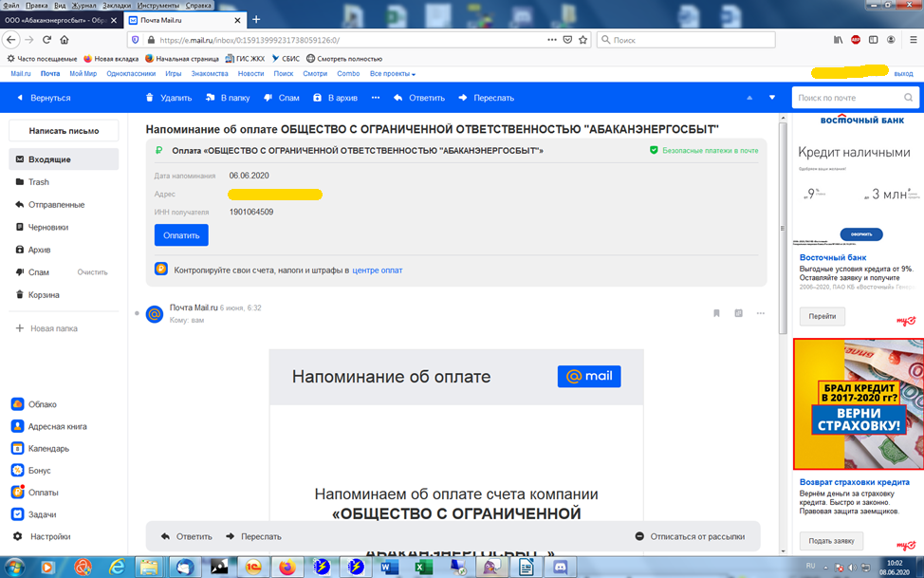Click Отписаться от рассылки
The height and width of the screenshot is (578, 924).
[690, 537]
